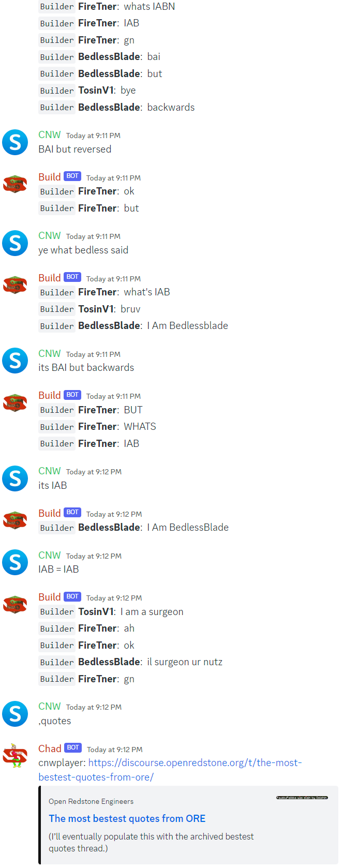The width and height of the screenshot is (358, 868).
Task: Click CNW username above "IAB = IAB"
Action: [x=49, y=555]
